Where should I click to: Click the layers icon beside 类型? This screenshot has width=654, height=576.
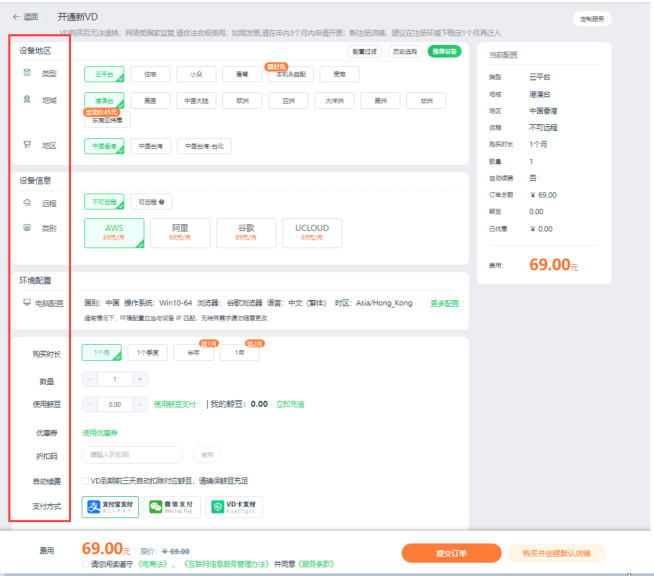pos(27,73)
